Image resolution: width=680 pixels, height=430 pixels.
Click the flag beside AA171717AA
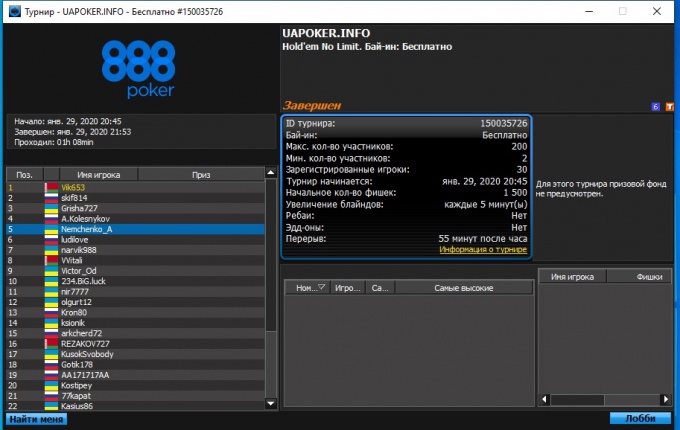point(51,375)
